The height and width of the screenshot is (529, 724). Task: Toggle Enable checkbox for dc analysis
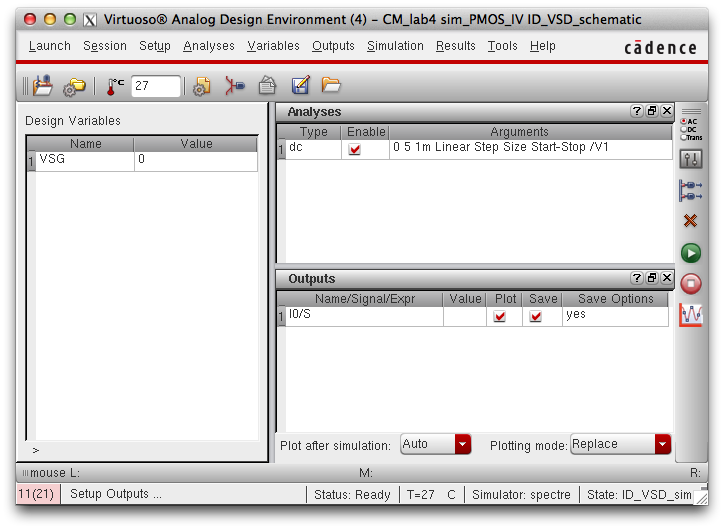point(355,149)
